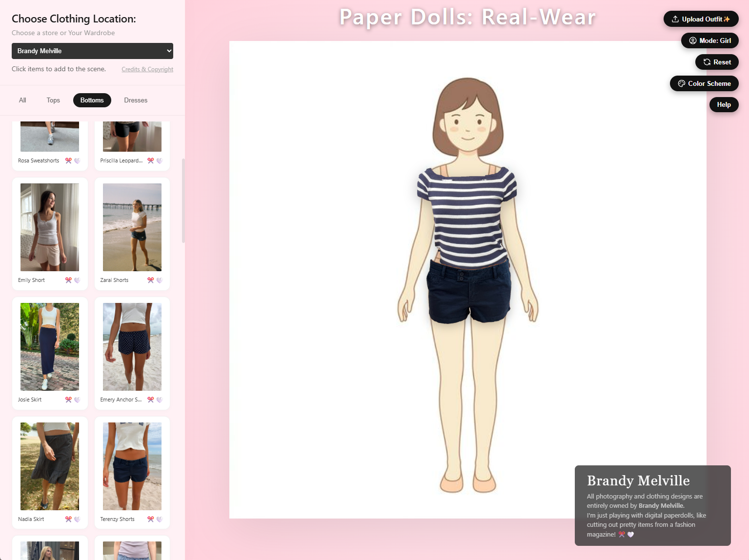
Task: Click heart icon on Emery Anchor Shorts card
Action: tap(159, 400)
